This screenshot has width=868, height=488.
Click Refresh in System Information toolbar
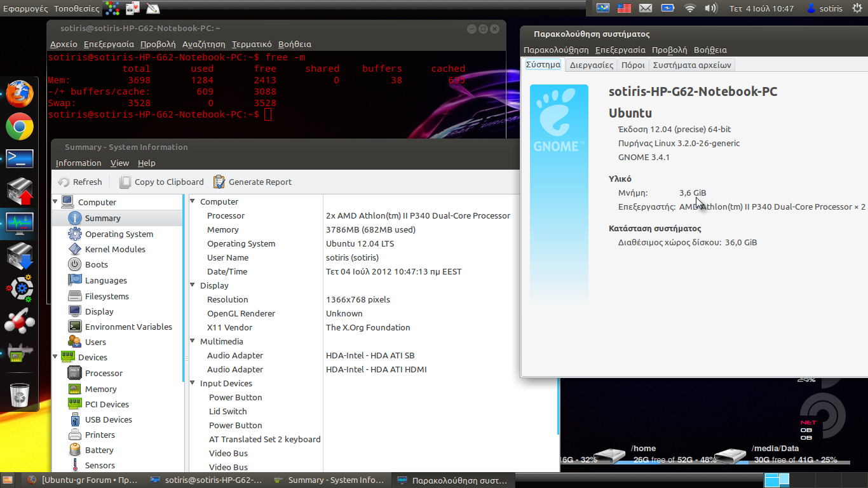[80, 182]
